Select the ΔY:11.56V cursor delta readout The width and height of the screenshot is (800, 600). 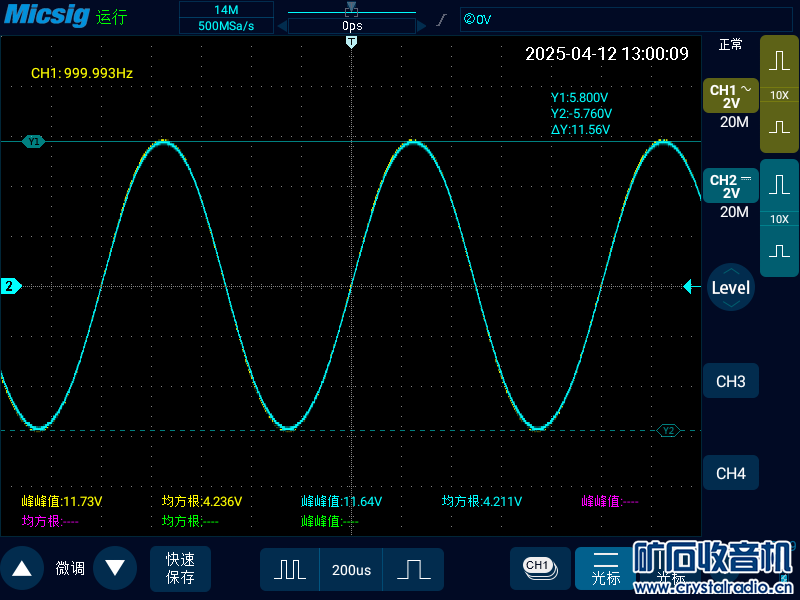pos(580,130)
